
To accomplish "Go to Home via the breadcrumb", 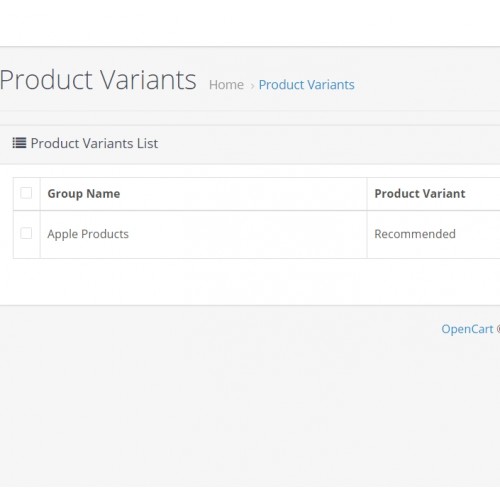I will pyautogui.click(x=226, y=85).
